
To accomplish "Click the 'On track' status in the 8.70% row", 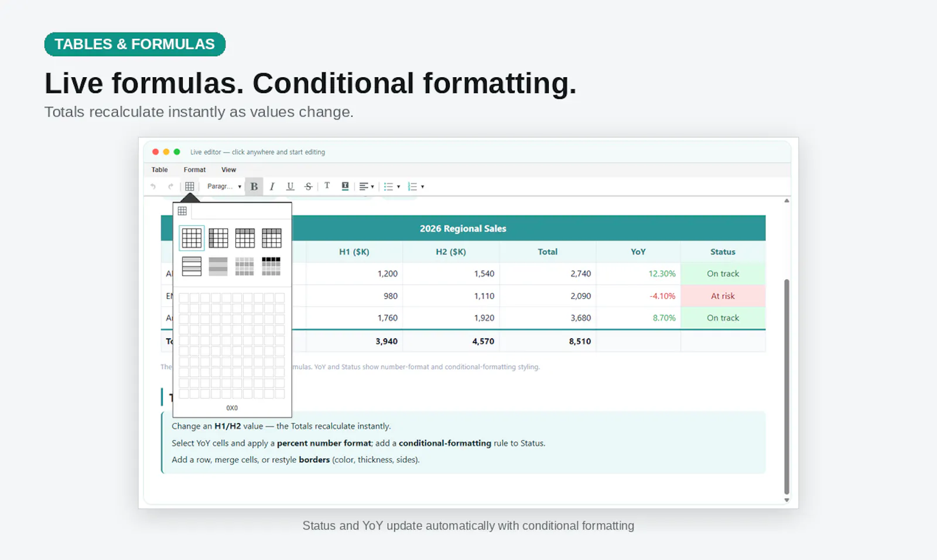I will point(723,318).
